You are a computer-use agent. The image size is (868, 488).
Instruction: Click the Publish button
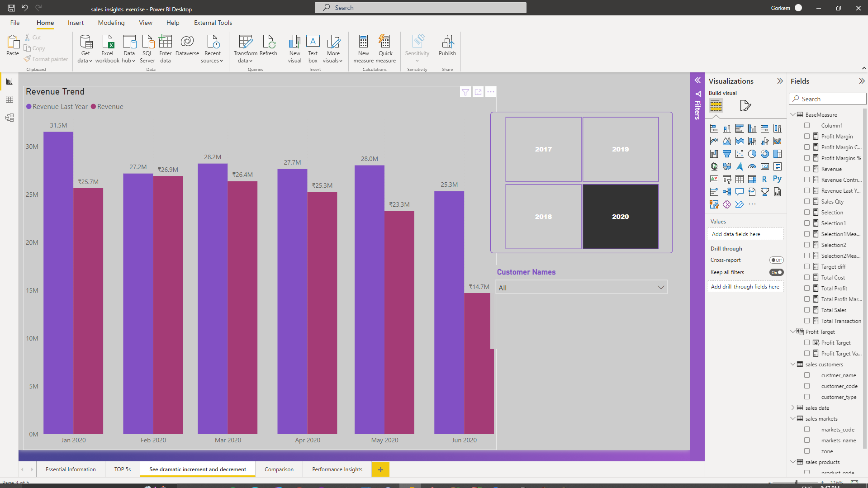pos(447,46)
